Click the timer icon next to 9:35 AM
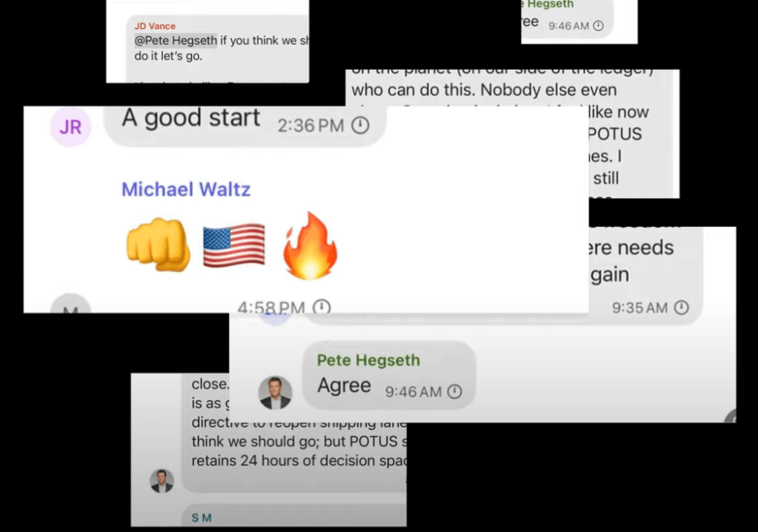This screenshot has height=532, width=758. tap(682, 307)
